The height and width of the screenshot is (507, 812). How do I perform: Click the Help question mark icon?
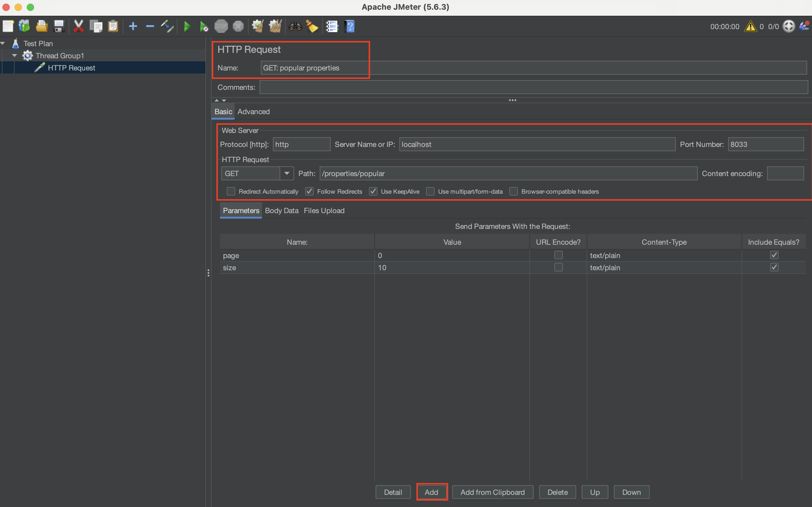click(349, 26)
